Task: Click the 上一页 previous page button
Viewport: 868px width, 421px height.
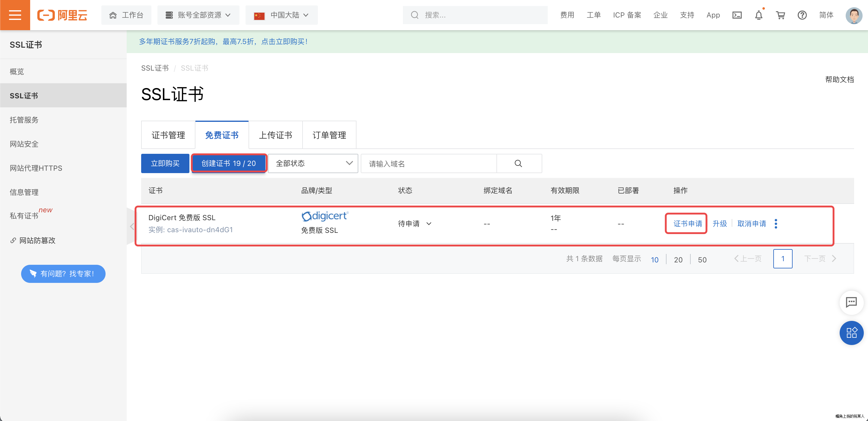Action: [x=748, y=259]
